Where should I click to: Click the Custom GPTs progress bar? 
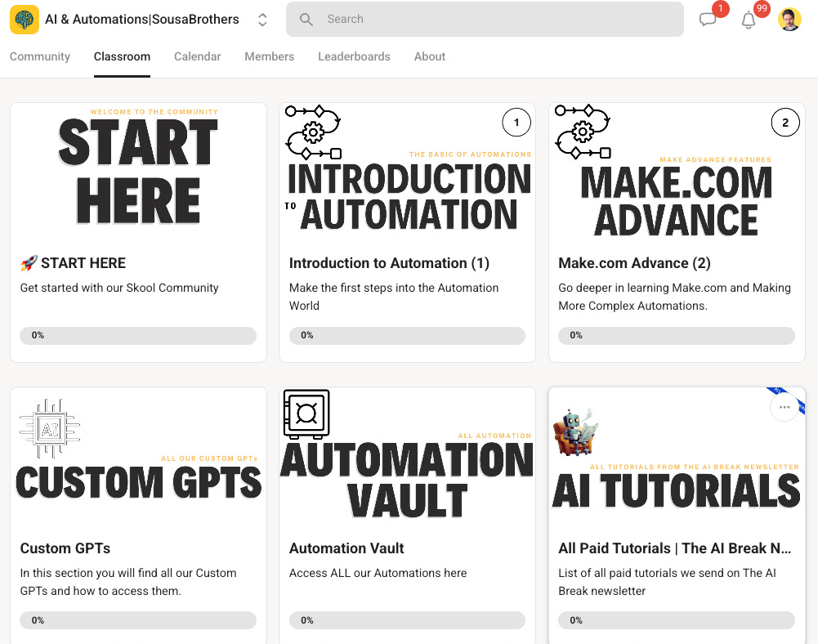pyautogui.click(x=138, y=620)
